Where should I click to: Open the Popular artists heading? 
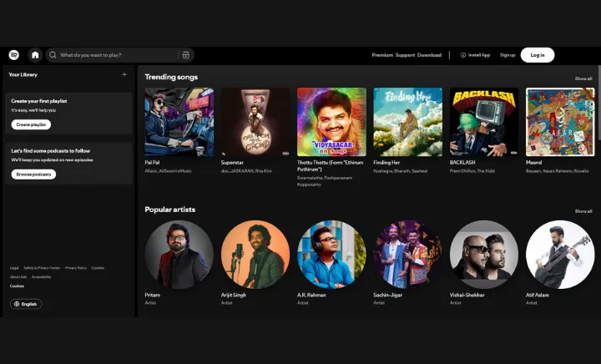[x=169, y=210]
